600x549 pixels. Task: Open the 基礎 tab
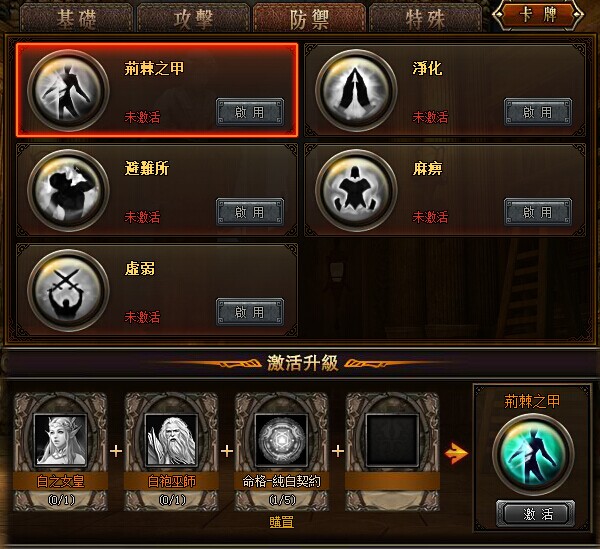pos(76,18)
